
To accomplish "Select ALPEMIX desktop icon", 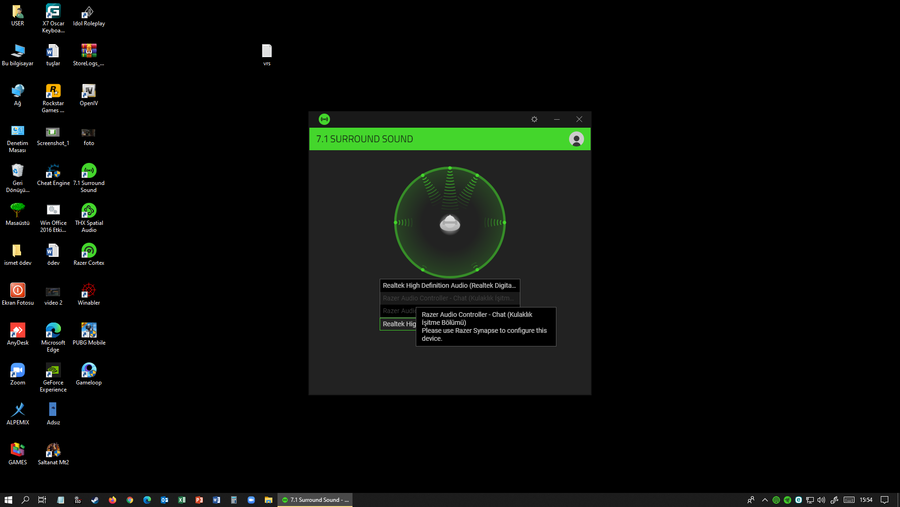I will click(18, 415).
